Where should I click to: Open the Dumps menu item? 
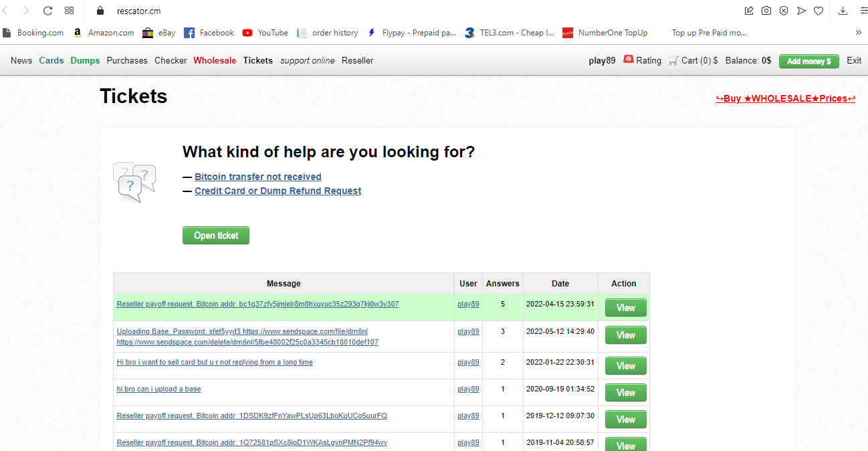point(85,60)
